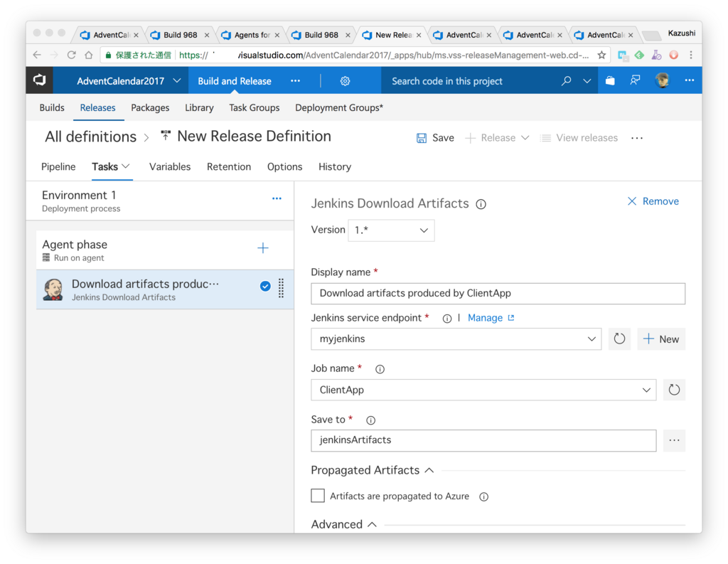The width and height of the screenshot is (728, 564).
Task: Enable Artifacts are propagated to Azure checkbox
Action: click(318, 496)
